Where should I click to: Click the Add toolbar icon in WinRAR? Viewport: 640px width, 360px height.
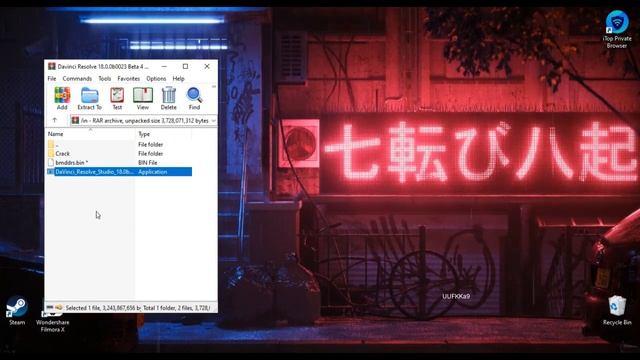click(62, 98)
